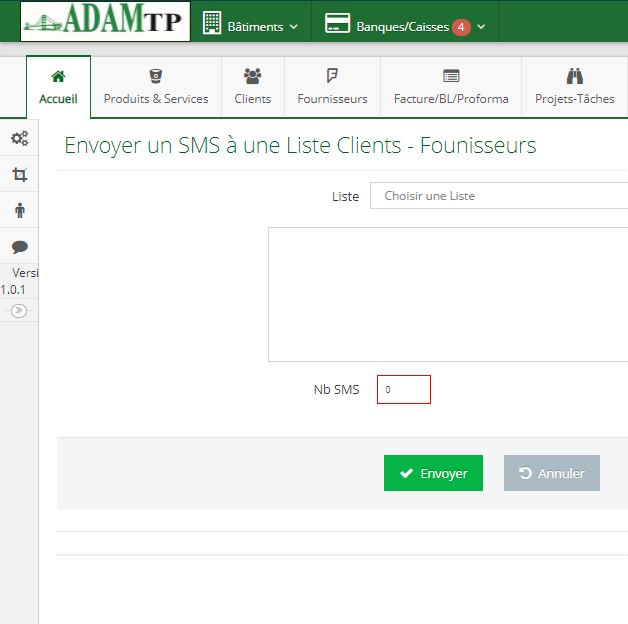This screenshot has width=628, height=624.
Task: Click the credit card icon beside Banques/Caisses
Action: coord(337,25)
